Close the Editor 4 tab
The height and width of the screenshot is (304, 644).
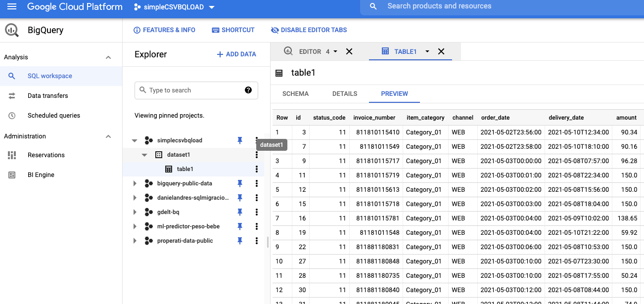click(x=349, y=51)
